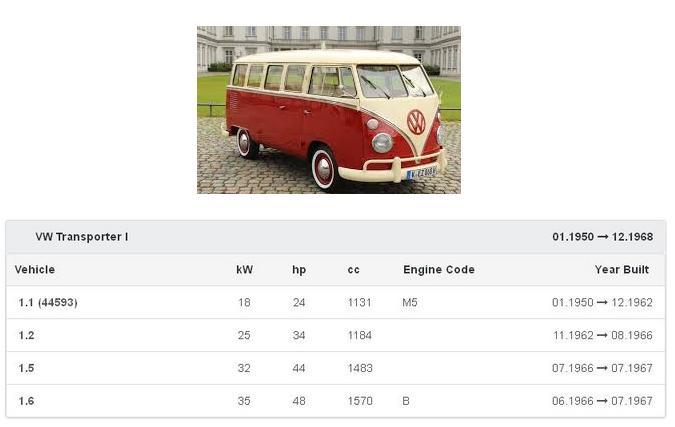Viewport: 675px width, 427px height.
Task: Select the 11.1962 → 08.1966 year range
Action: (602, 335)
